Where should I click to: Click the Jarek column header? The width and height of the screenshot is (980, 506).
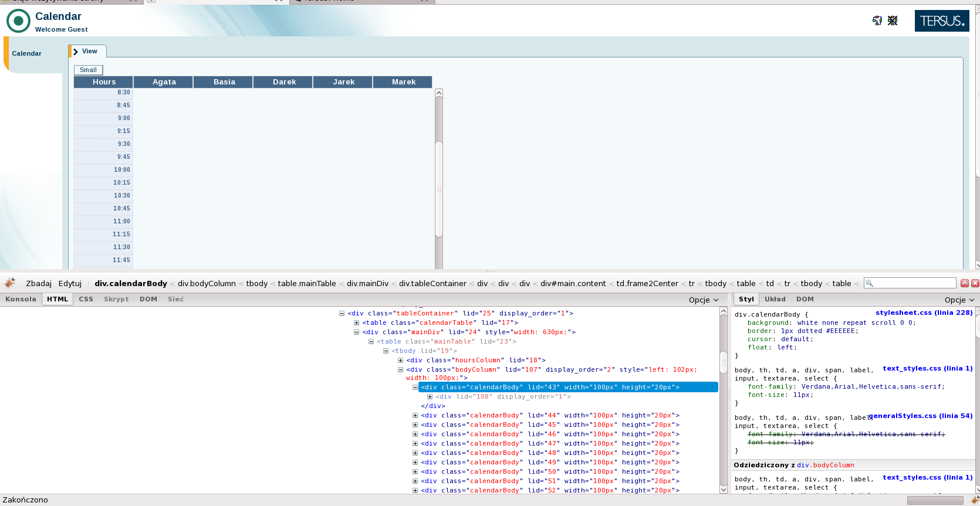(x=344, y=82)
